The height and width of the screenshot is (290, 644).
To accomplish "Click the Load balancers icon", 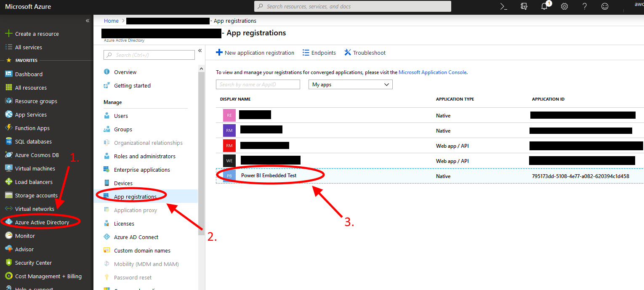I will (x=8, y=182).
